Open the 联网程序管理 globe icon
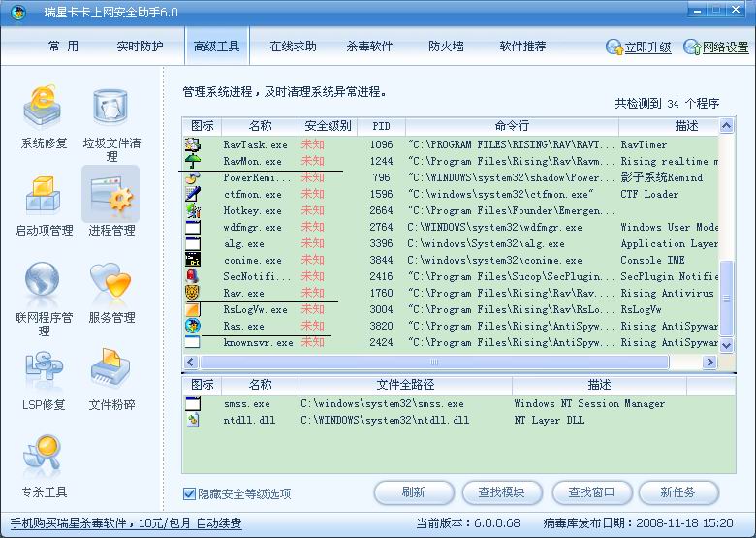Viewport: 756px width, 538px height. (x=43, y=281)
